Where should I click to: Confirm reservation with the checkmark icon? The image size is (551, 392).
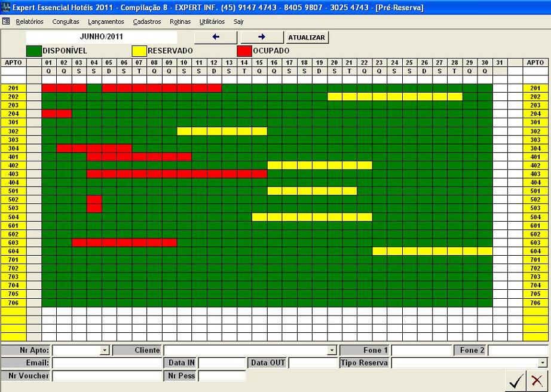tap(515, 380)
